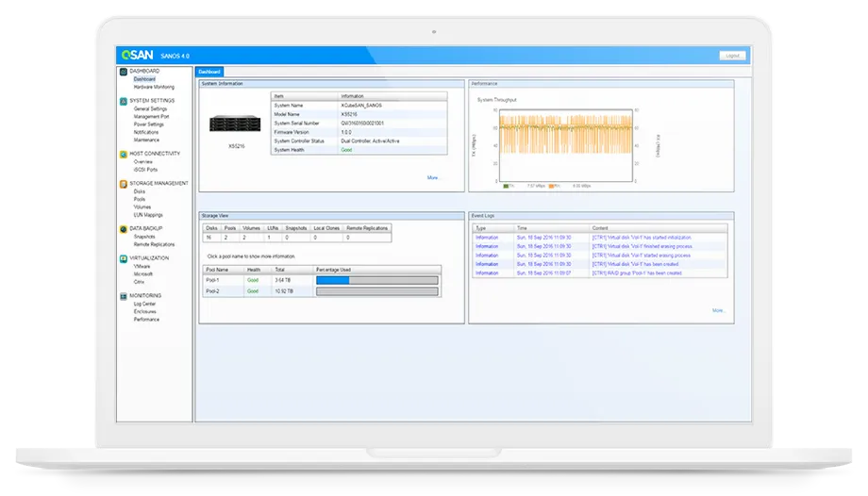Viewport: 868px width, 496px height.
Task: Click the Monitoring section icon
Action: 124,296
